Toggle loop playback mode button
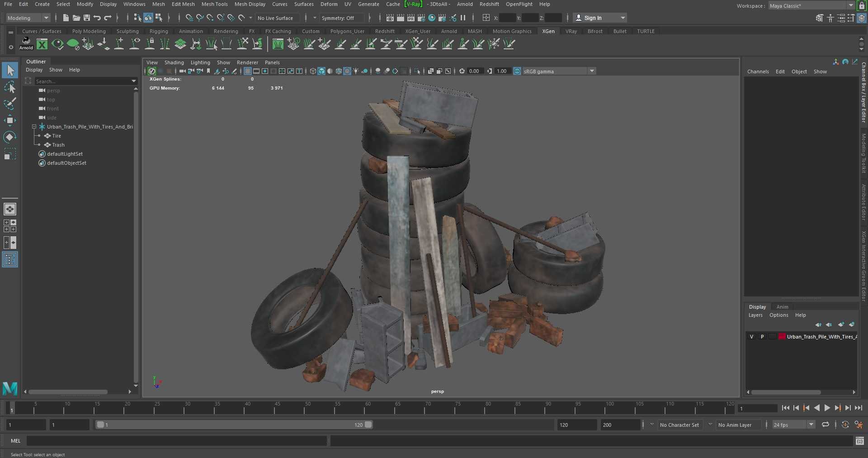868x458 pixels. tap(826, 425)
